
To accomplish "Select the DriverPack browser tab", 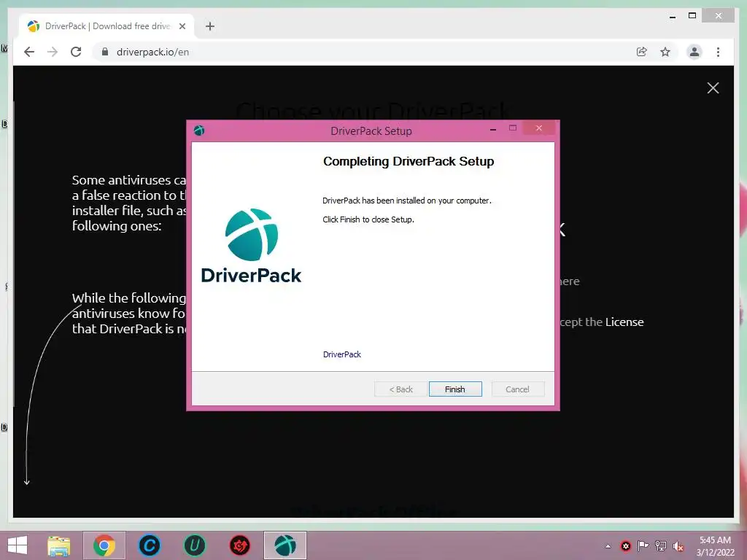I will point(107,26).
